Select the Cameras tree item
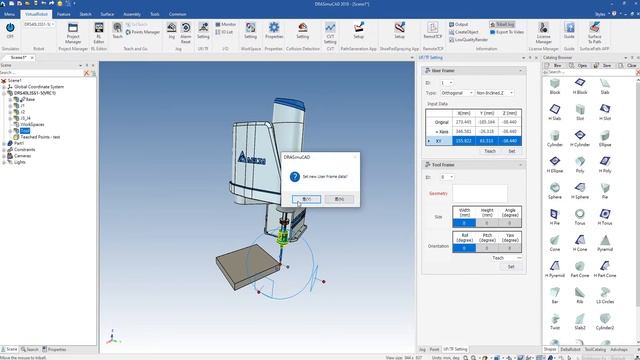640x360 pixels. click(22, 156)
